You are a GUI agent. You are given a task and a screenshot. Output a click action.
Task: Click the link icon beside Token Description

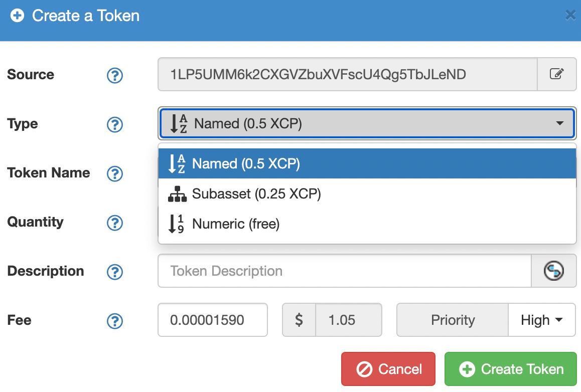coord(553,271)
